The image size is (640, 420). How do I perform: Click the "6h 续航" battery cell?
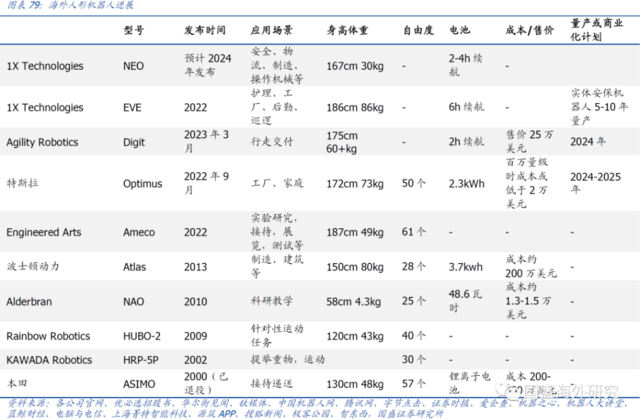[x=466, y=107]
